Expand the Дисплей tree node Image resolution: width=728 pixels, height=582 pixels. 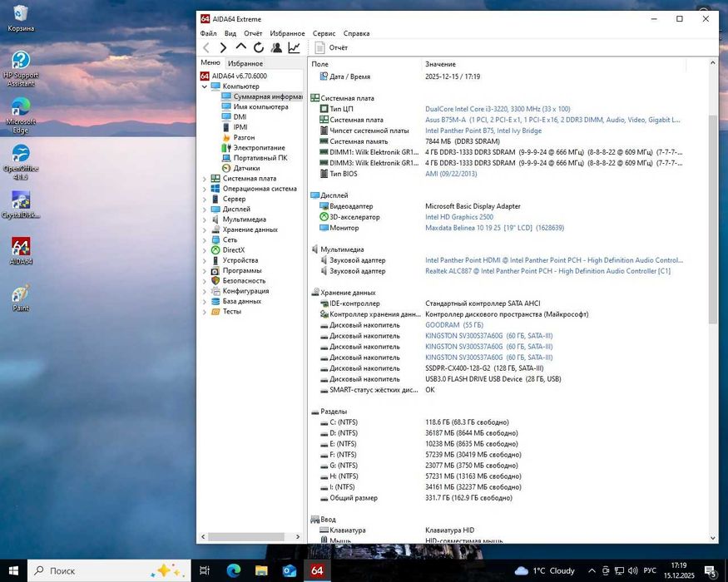pyautogui.click(x=205, y=209)
